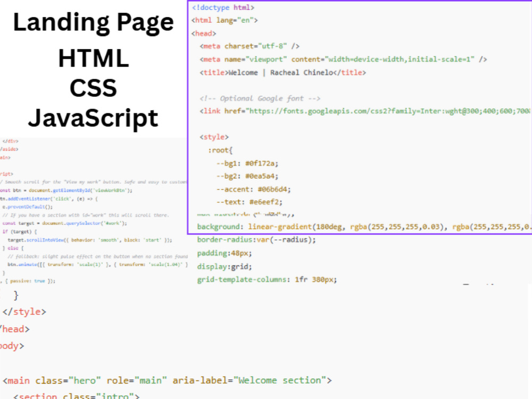532x399 pixels.
Task: Click the large "HTML" heading text
Action: (94, 59)
